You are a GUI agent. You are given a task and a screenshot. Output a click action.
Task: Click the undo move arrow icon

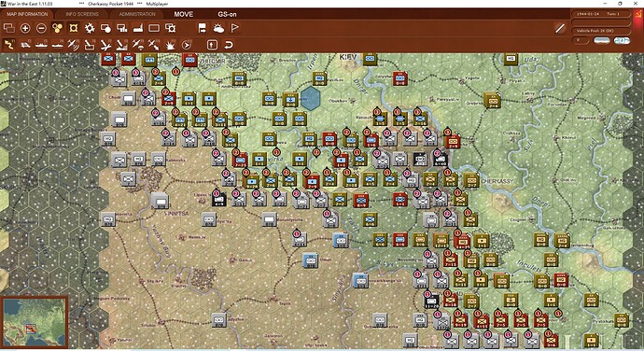229,45
